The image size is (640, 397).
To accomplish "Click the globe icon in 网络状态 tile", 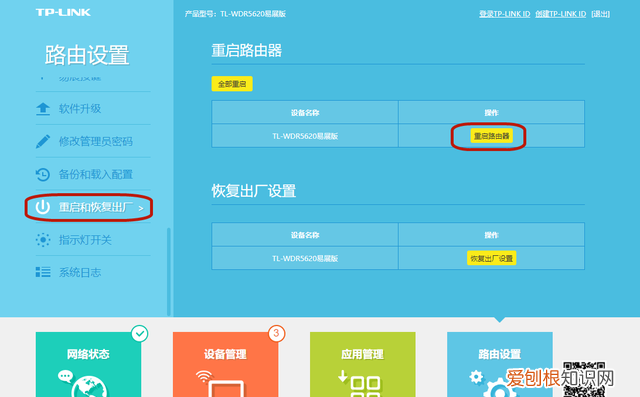I will click(x=88, y=387).
